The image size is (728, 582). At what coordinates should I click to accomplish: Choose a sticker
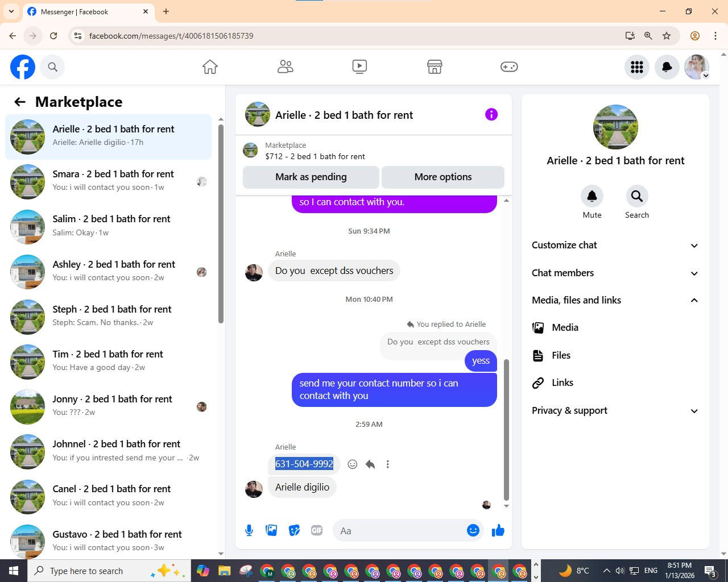tap(294, 530)
